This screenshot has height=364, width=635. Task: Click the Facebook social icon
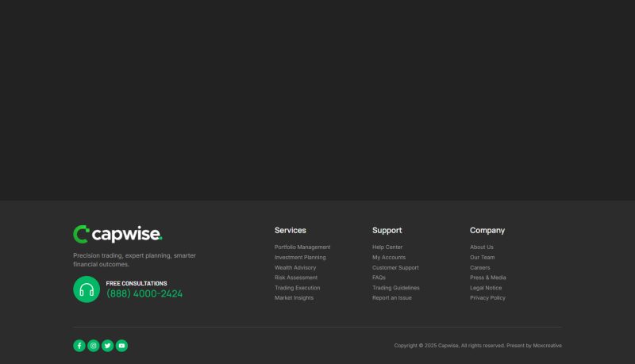click(79, 346)
